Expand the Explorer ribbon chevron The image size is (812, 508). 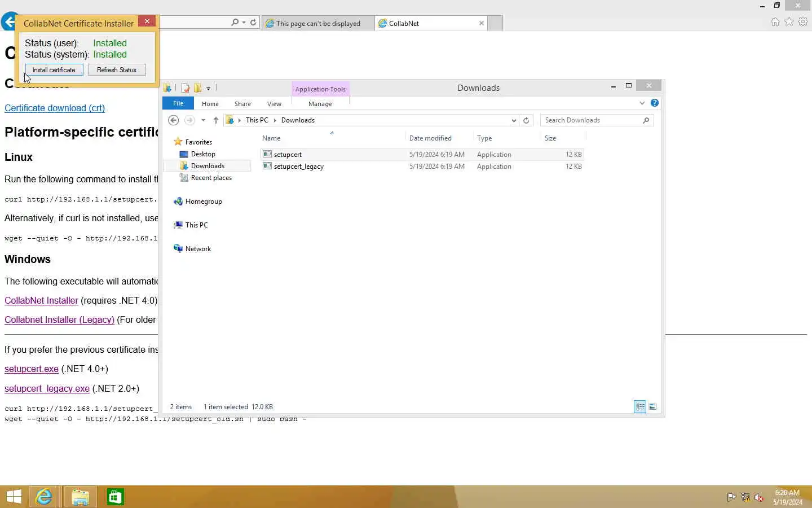(x=642, y=103)
